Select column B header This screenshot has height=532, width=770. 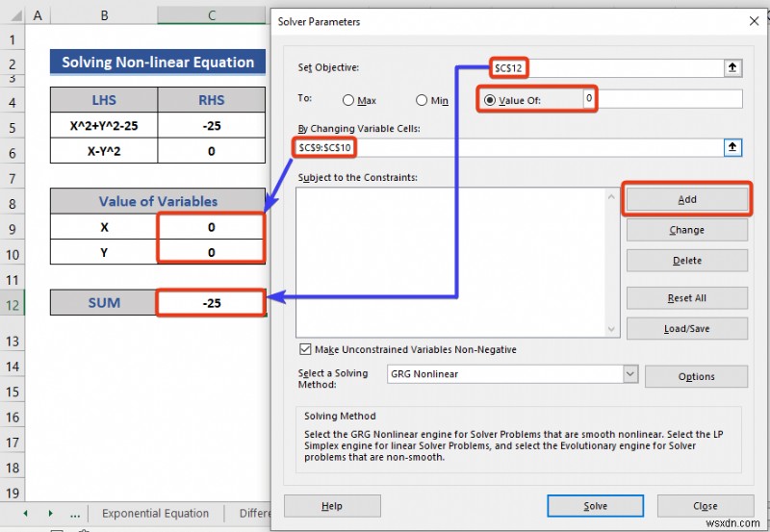coord(104,15)
